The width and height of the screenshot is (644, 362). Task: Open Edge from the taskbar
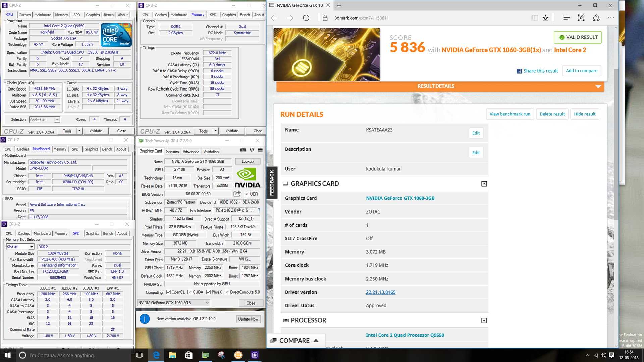point(156,355)
